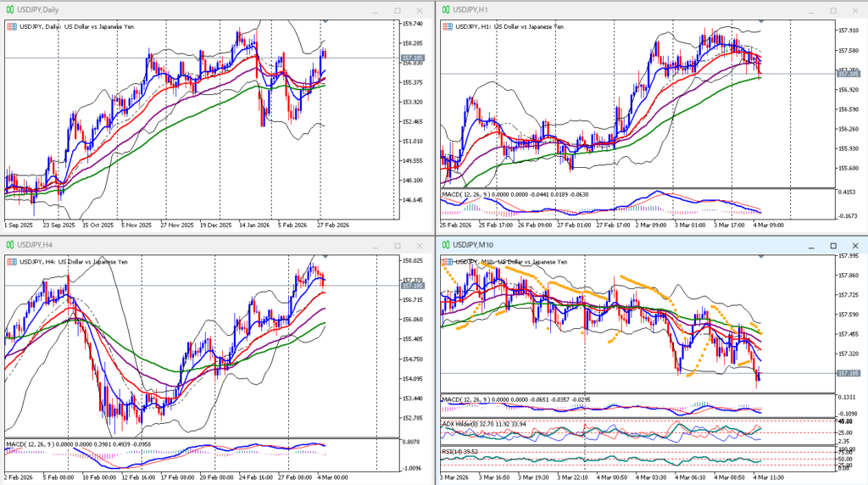
Task: Click the RSI(14) indicator label on M10 chart
Action: pos(463,452)
